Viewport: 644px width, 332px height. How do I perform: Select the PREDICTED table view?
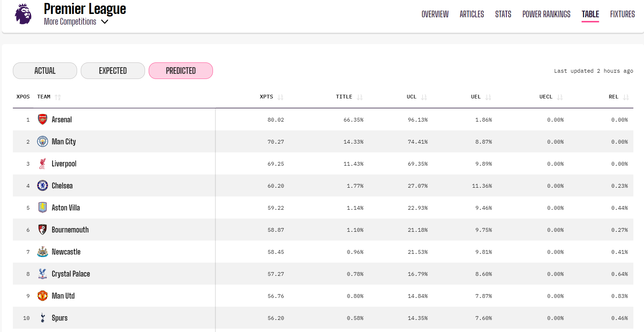(x=181, y=71)
